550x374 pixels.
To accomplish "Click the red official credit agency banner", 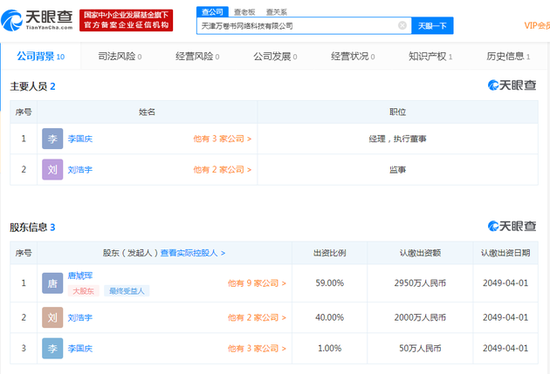I will point(126,20).
